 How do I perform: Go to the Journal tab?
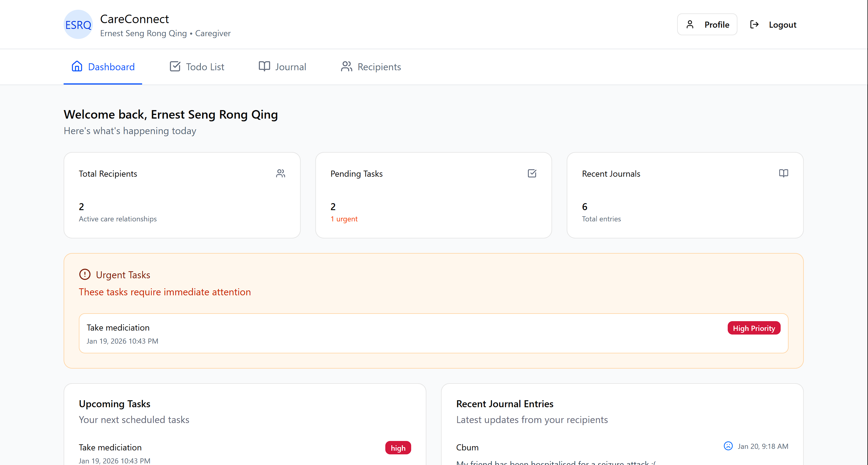(x=282, y=67)
